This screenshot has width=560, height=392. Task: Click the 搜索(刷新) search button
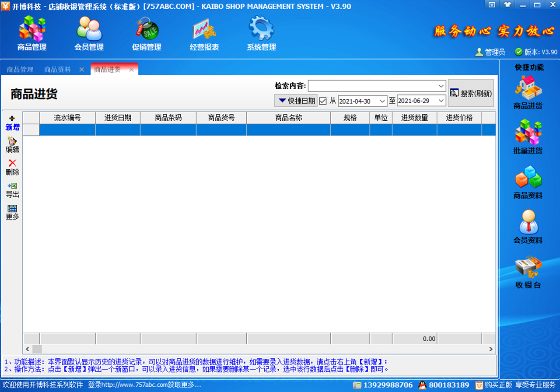[x=470, y=92]
